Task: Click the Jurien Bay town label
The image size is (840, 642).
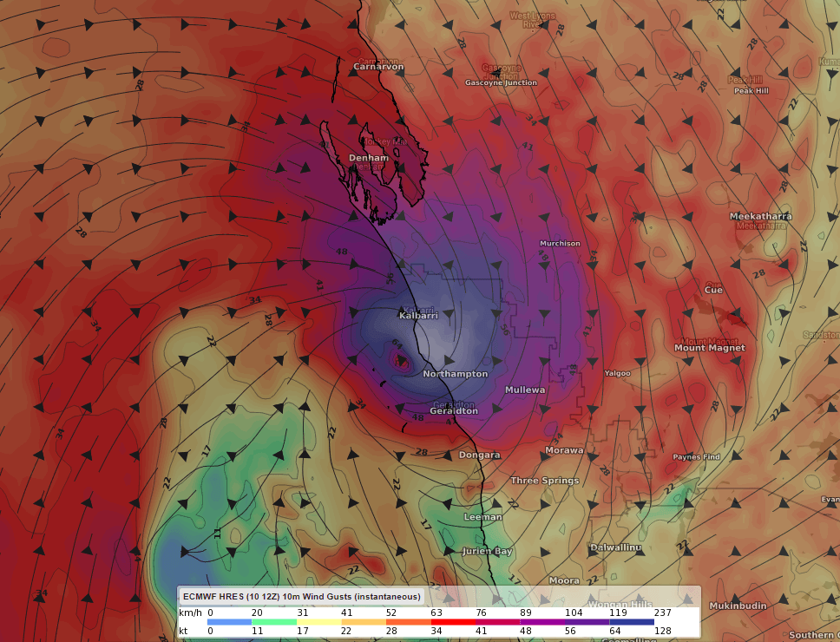Action: pos(488,551)
